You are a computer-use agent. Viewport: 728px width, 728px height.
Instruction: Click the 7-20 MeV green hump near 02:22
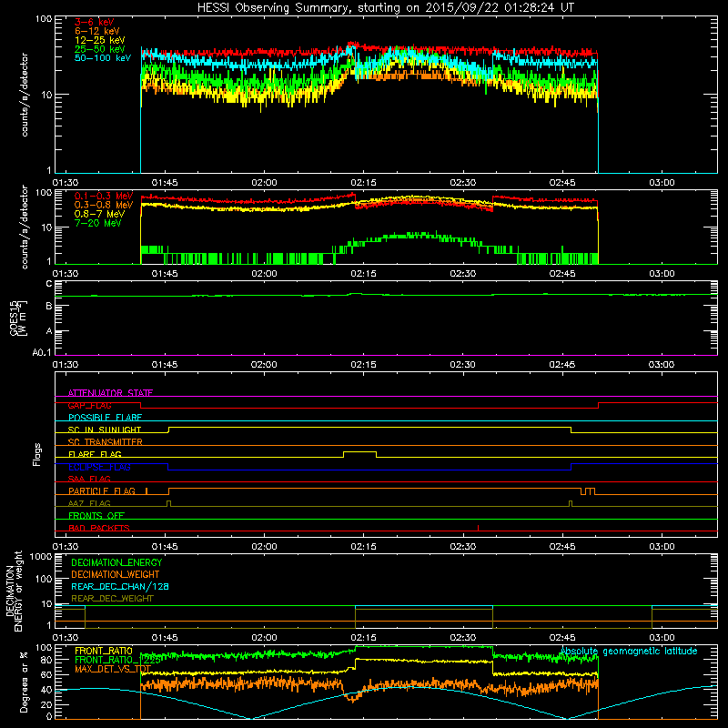click(413, 236)
